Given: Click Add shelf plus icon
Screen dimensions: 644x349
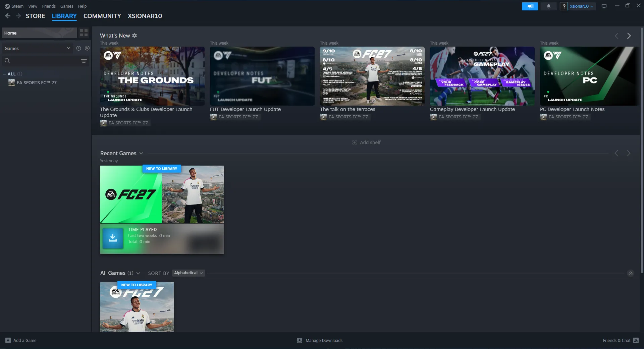Looking at the screenshot, I should click(x=355, y=142).
